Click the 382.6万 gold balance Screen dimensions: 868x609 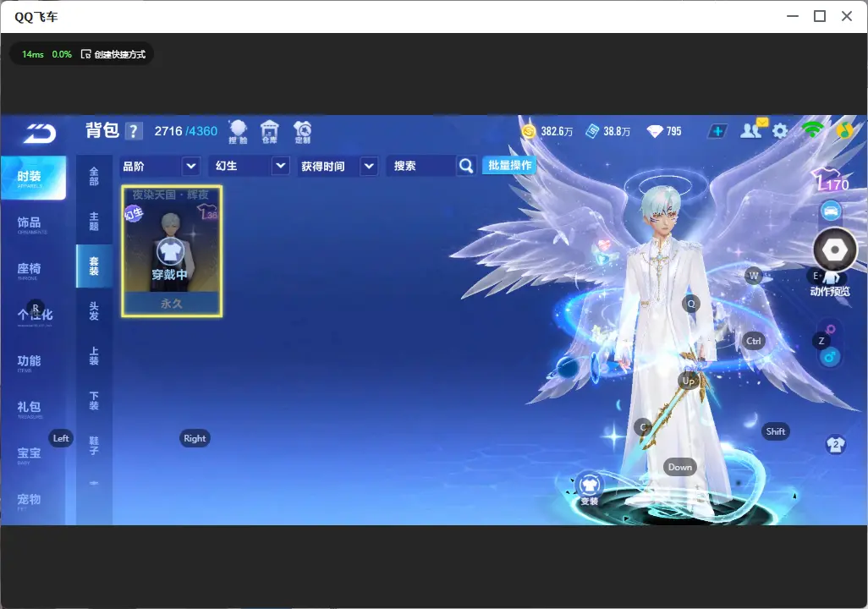click(x=557, y=131)
